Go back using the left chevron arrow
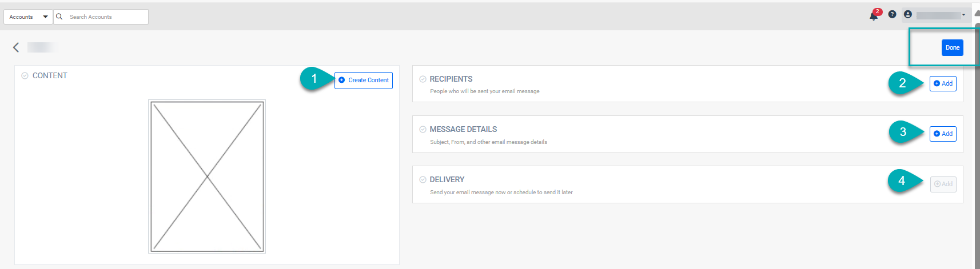 pyautogui.click(x=16, y=47)
